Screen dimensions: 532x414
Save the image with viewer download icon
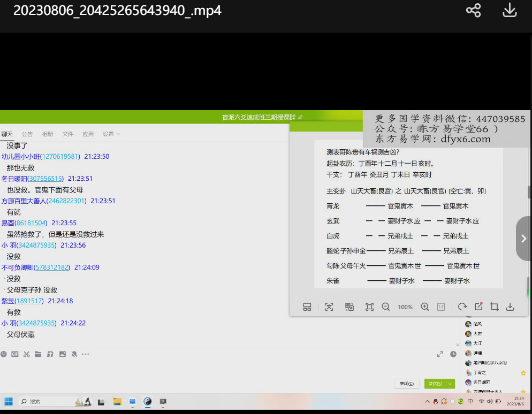tap(510, 307)
